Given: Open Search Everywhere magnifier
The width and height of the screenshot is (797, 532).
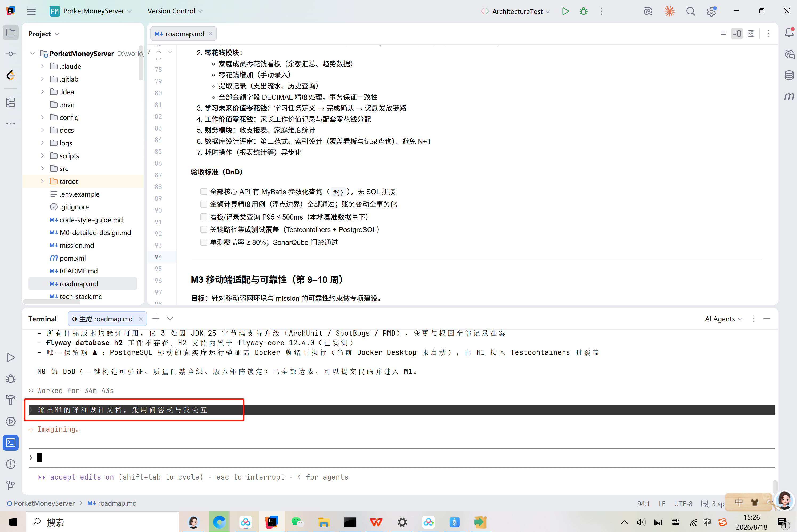Looking at the screenshot, I should [690, 11].
